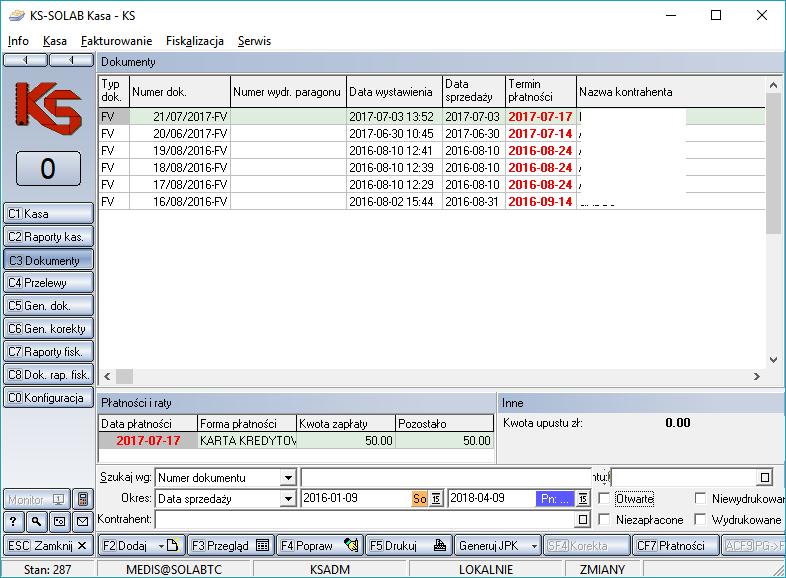Toggle the Wydrukowane checkbox
The image size is (786, 578).
[700, 519]
